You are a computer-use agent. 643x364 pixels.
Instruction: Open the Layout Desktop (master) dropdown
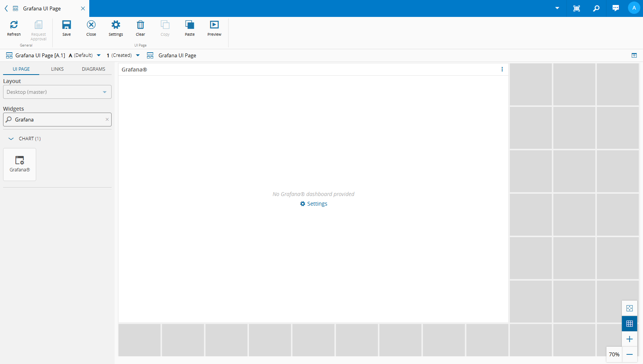tap(57, 92)
